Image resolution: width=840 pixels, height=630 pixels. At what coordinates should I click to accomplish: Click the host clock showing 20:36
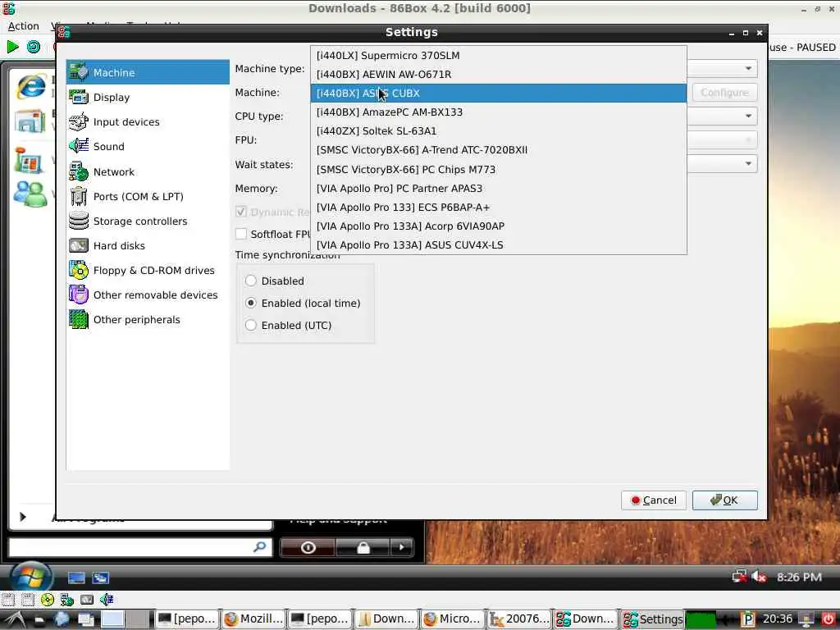point(778,619)
